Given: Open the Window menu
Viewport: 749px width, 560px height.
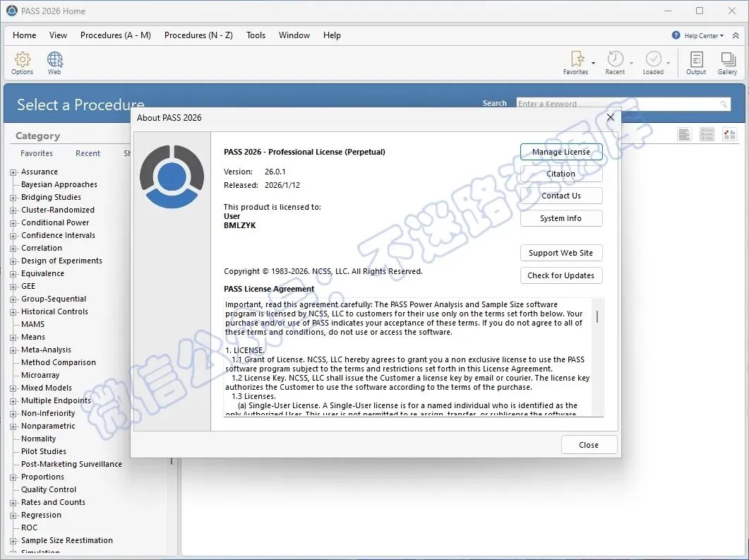Looking at the screenshot, I should coord(294,35).
